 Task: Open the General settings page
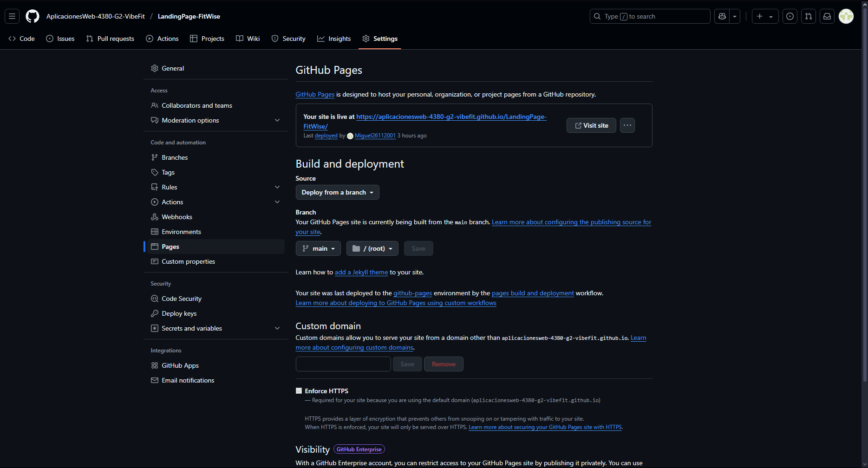click(x=216, y=68)
